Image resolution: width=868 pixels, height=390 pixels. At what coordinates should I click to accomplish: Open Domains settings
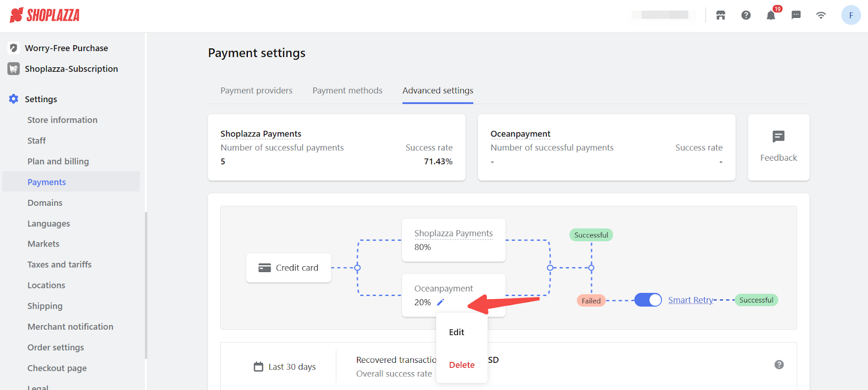[45, 203]
